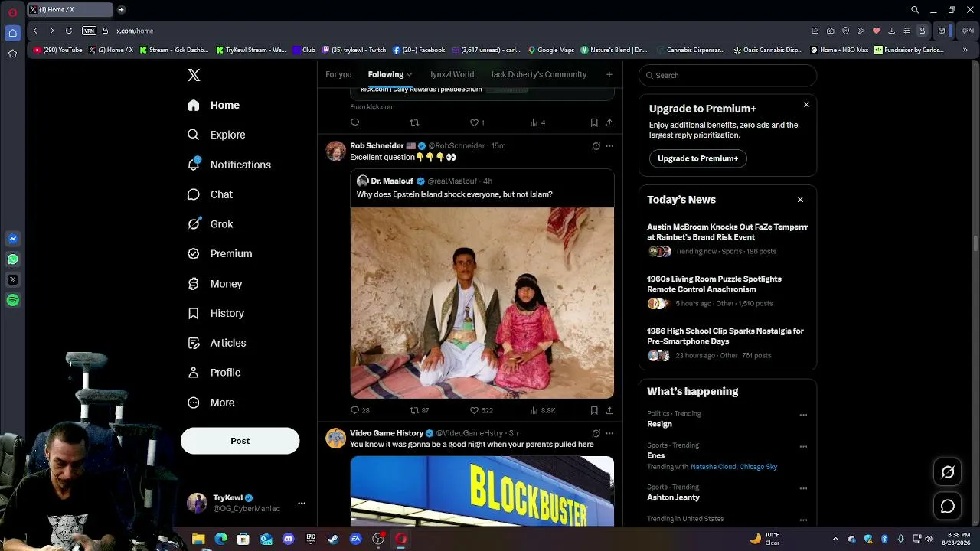Viewport: 980px width, 551px height.
Task: Open WhatsApp in the Opera sidebar
Action: (x=13, y=259)
